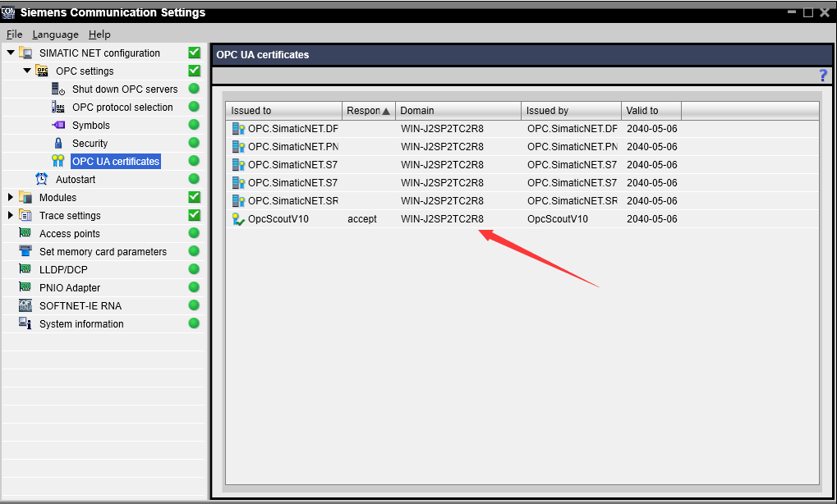Expand the Modules tree branch
This screenshot has height=504, width=837.
pyautogui.click(x=9, y=197)
